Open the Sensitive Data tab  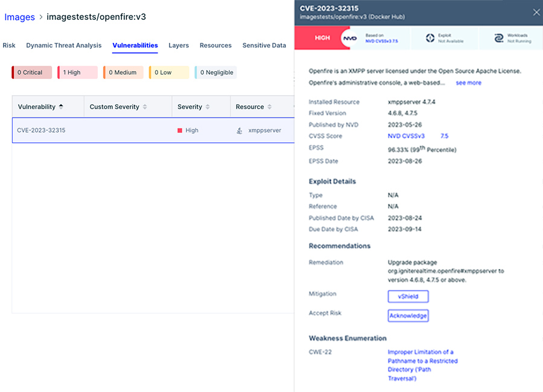click(264, 45)
